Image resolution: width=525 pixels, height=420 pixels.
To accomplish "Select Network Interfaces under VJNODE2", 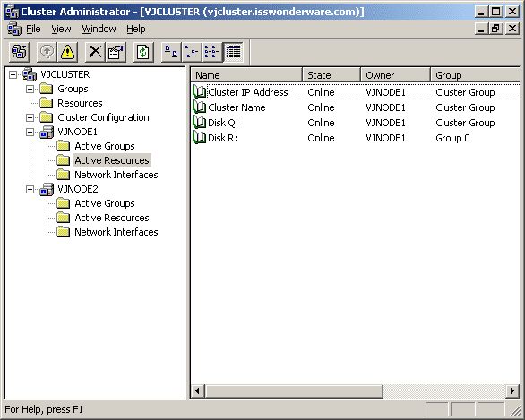I will click(x=116, y=232).
